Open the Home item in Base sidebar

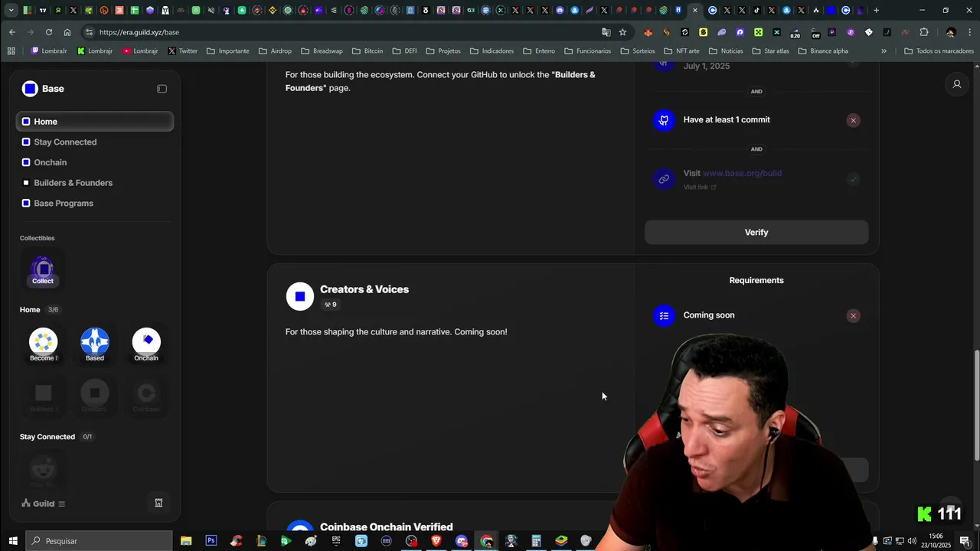pyautogui.click(x=94, y=122)
